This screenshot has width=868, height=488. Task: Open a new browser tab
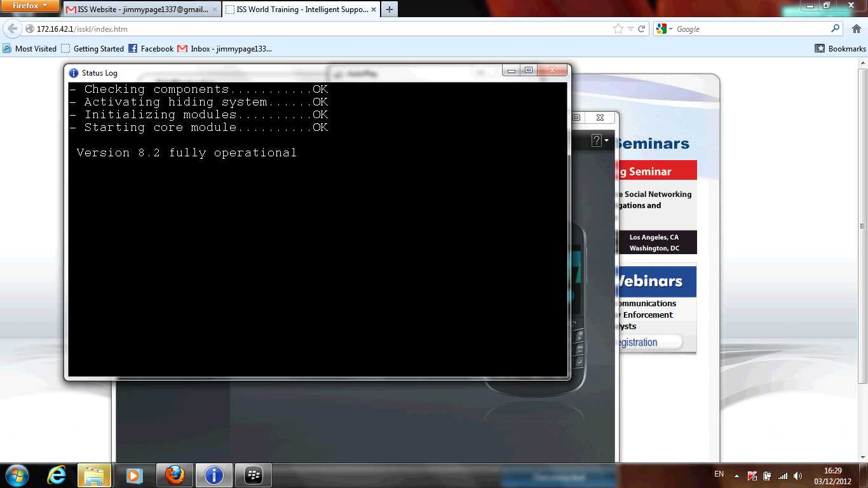pyautogui.click(x=390, y=10)
